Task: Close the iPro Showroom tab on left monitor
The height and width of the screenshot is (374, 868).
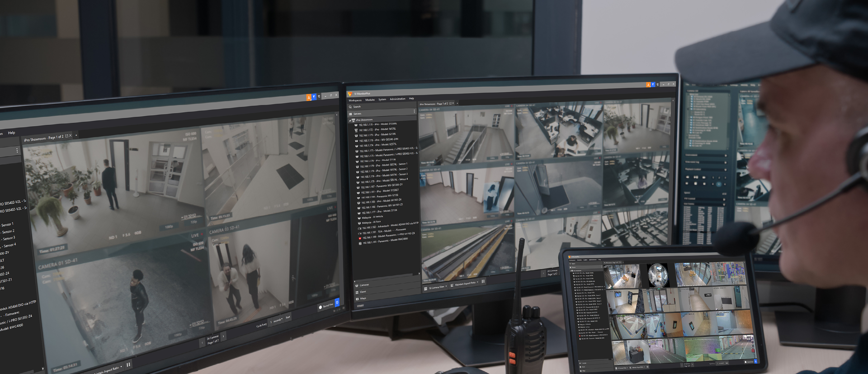Action: pyautogui.click(x=71, y=135)
